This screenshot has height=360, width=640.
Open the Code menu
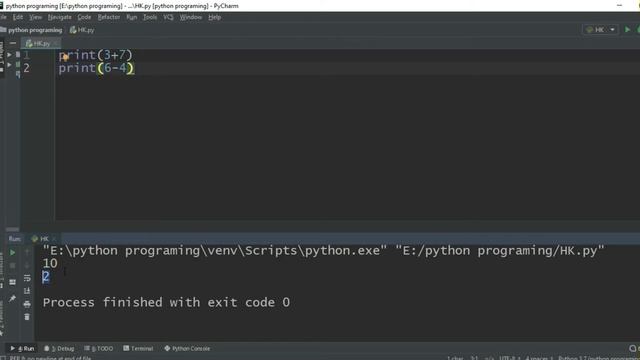click(x=84, y=17)
